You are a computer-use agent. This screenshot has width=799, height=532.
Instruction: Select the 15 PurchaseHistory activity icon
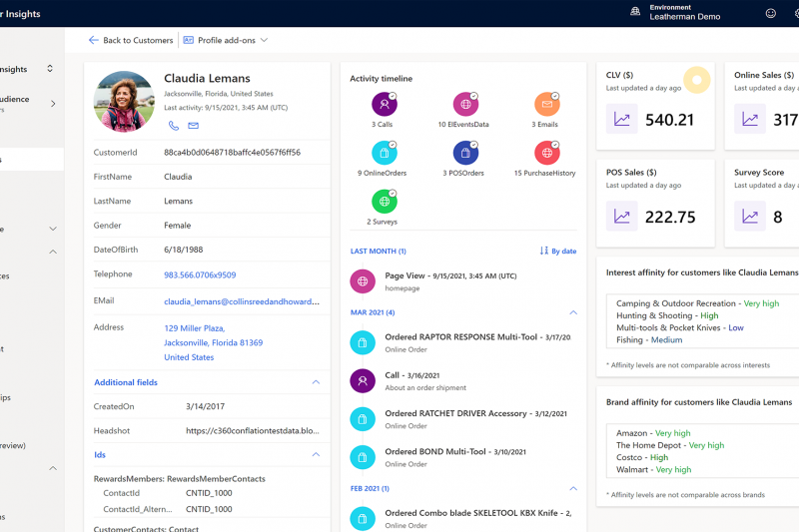click(x=546, y=153)
